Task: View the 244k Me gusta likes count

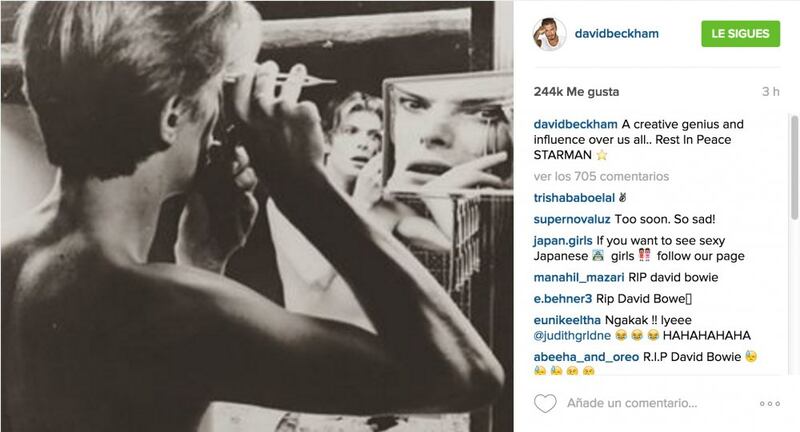Action: tap(577, 92)
